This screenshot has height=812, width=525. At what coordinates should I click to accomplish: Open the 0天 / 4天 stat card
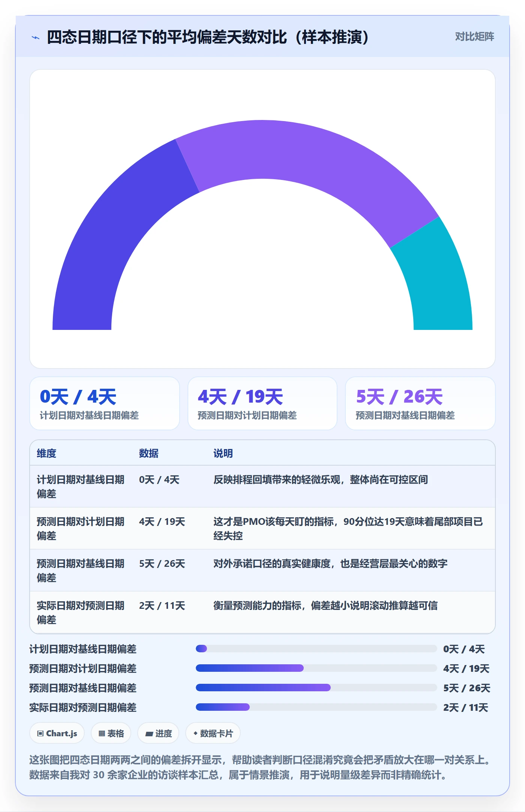pyautogui.click(x=105, y=403)
